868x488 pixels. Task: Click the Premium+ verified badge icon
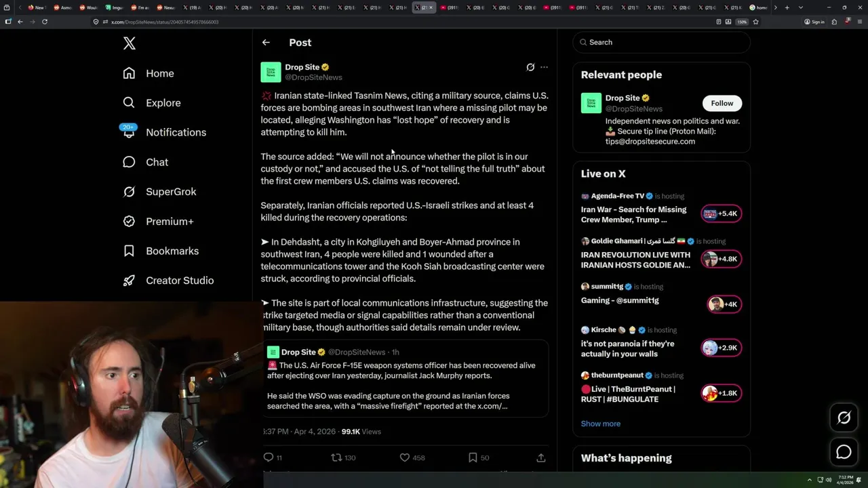click(129, 221)
